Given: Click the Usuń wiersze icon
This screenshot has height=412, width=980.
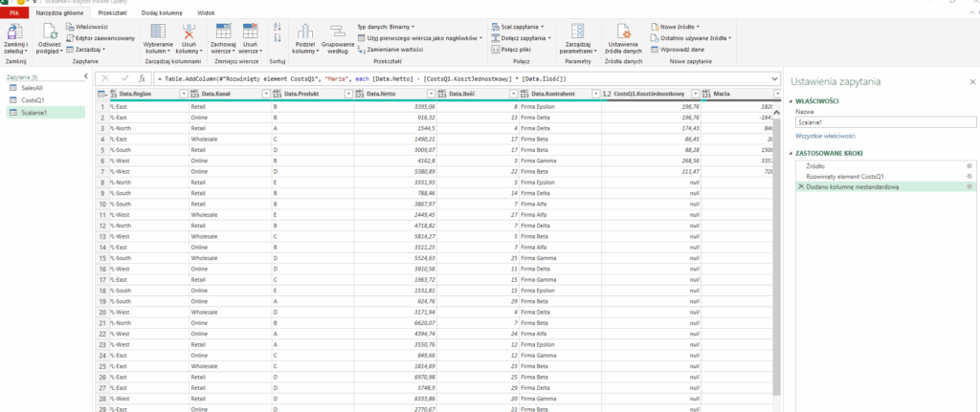Looking at the screenshot, I should coord(251,32).
